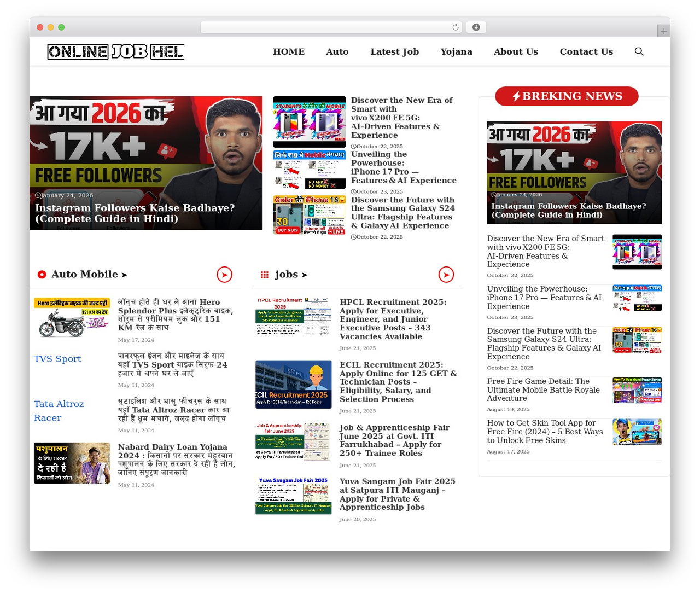Click the vivo X200 thumbnail in center list
700x593 pixels.
[310, 122]
